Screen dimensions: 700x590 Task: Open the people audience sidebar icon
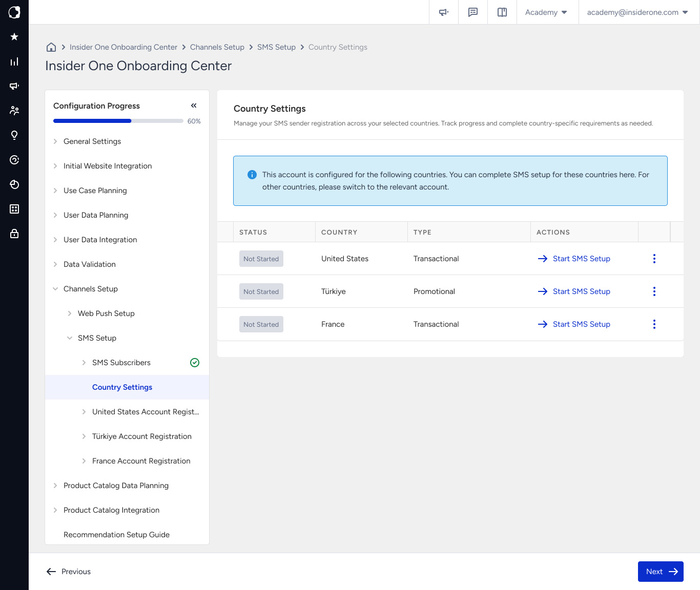coord(14,111)
